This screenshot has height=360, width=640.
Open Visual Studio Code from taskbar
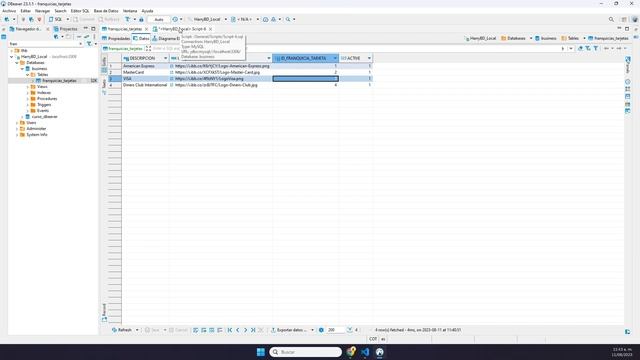(365, 352)
